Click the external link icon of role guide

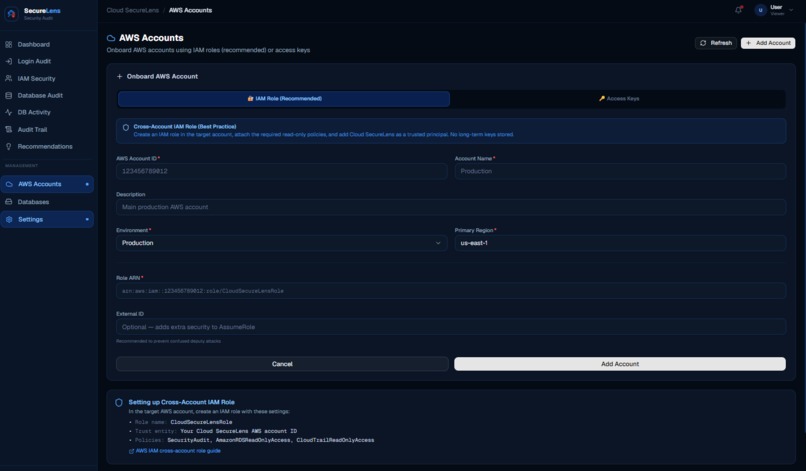(x=132, y=451)
